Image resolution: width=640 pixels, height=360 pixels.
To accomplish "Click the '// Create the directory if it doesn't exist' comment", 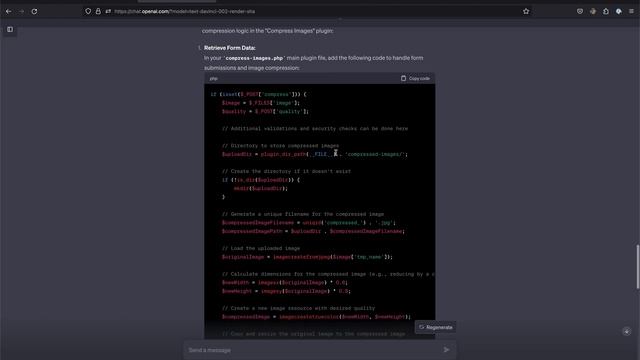I will pyautogui.click(x=287, y=171).
